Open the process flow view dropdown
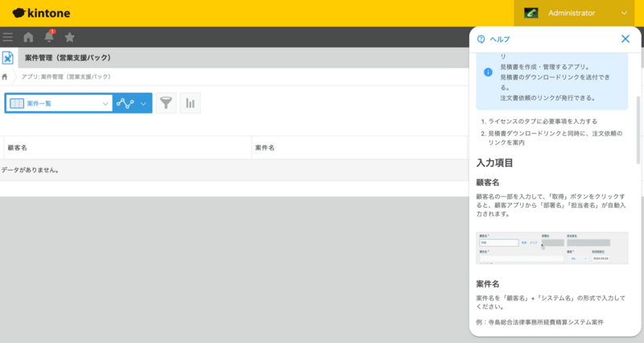This screenshot has height=343, width=644. 132,103
